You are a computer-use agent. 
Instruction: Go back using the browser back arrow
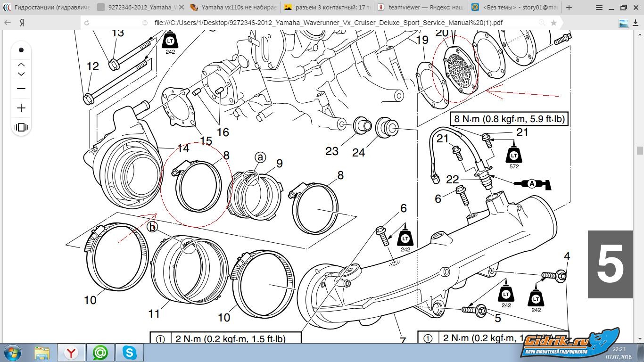coord(8,23)
